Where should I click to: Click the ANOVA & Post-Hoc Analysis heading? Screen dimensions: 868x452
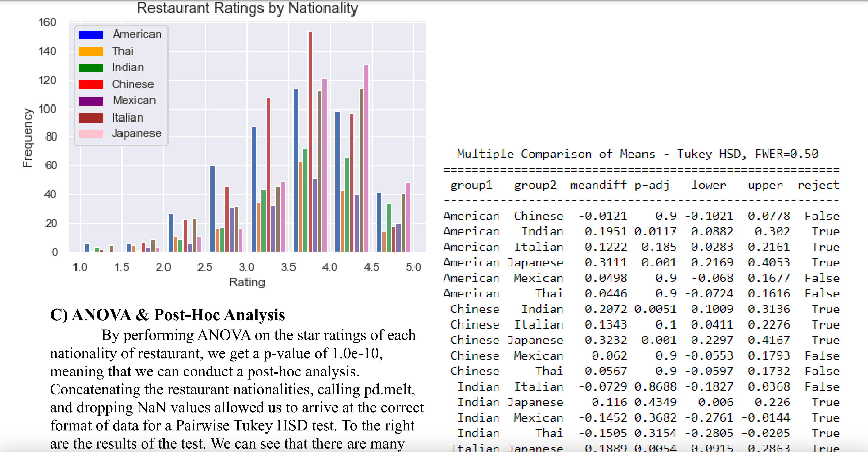(x=167, y=315)
